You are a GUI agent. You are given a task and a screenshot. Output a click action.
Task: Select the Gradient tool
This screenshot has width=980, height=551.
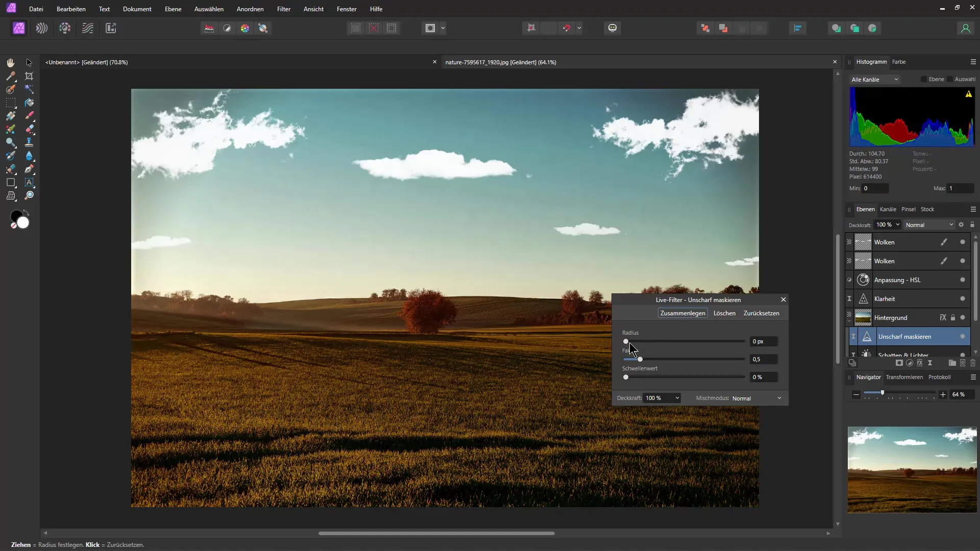10,116
